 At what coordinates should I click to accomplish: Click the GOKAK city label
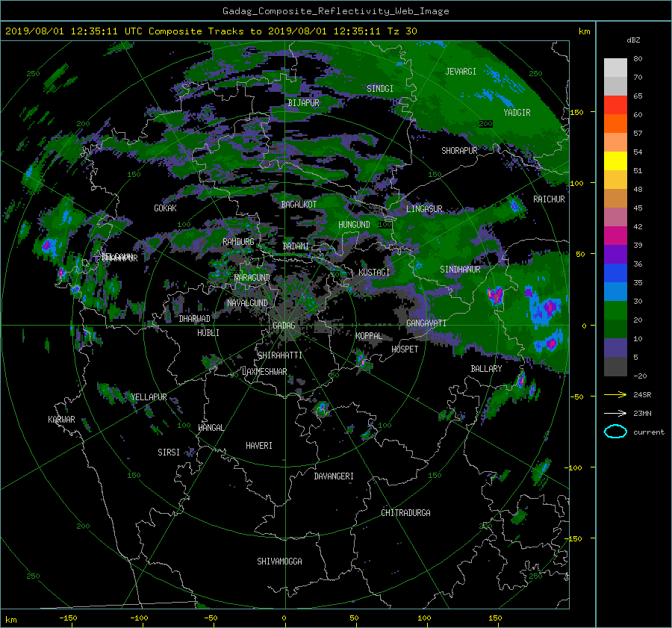click(x=166, y=208)
